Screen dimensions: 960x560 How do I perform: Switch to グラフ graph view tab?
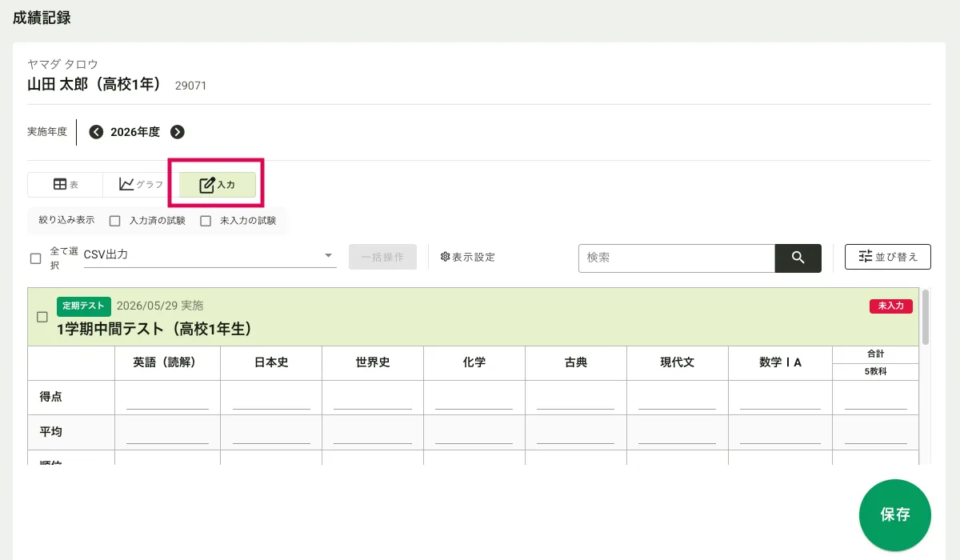[x=141, y=185]
